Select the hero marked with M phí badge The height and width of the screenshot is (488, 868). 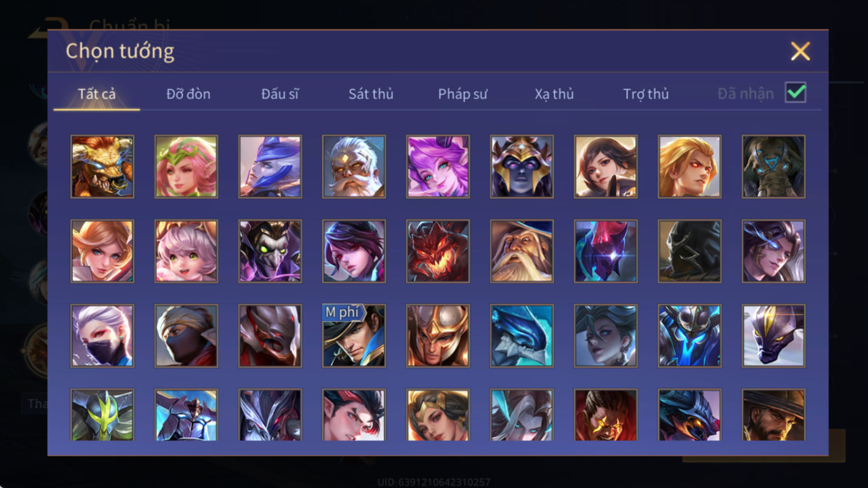354,336
